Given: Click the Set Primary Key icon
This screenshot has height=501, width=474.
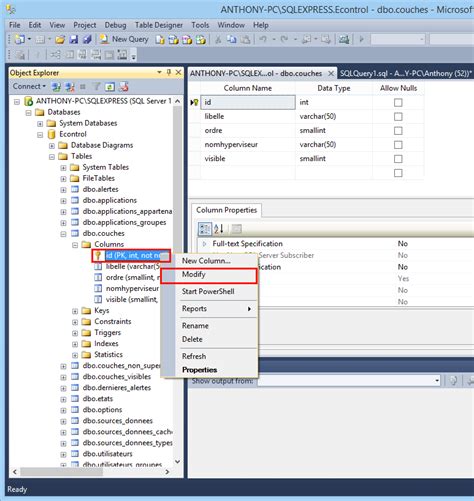Looking at the screenshot, I should pos(37,55).
